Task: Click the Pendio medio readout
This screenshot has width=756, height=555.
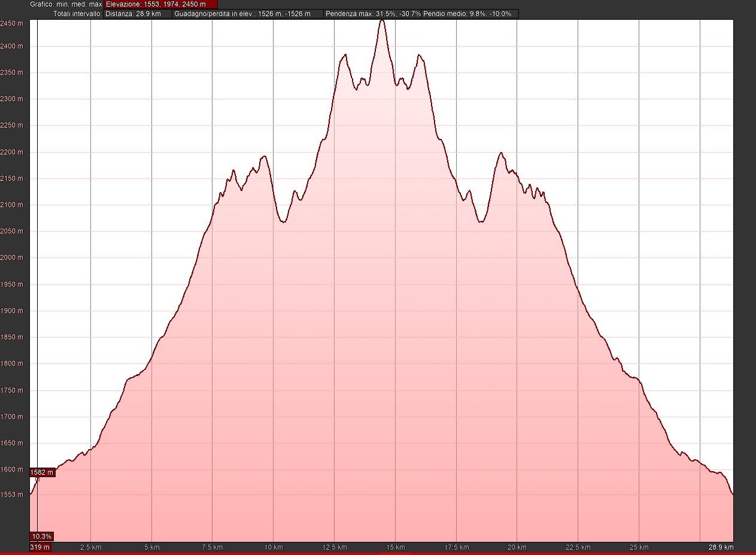Action: (469, 13)
